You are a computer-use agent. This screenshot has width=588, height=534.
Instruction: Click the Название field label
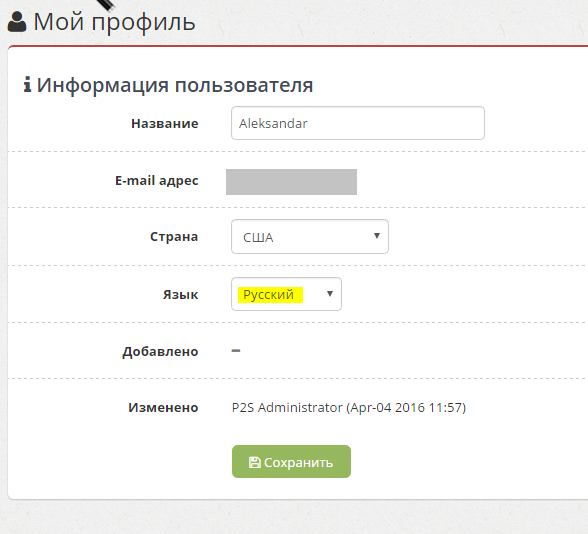pos(165,123)
